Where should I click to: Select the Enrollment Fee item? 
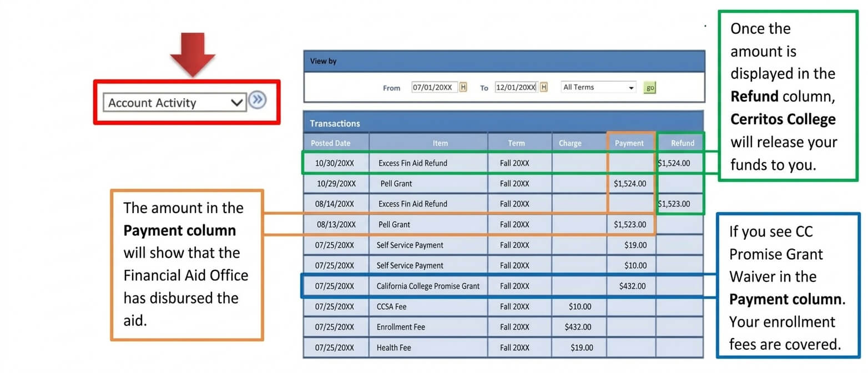pos(401,327)
